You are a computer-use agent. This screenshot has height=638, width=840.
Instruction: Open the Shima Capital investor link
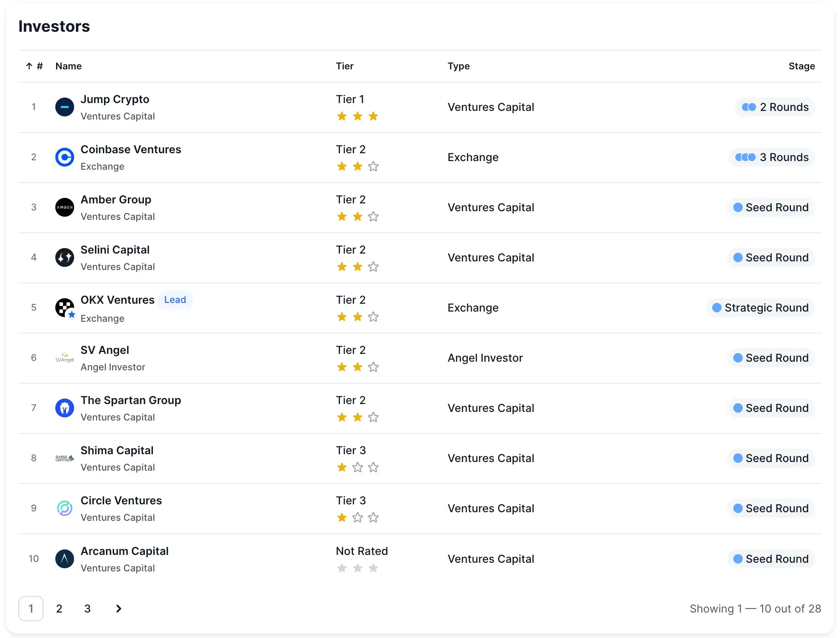point(117,450)
